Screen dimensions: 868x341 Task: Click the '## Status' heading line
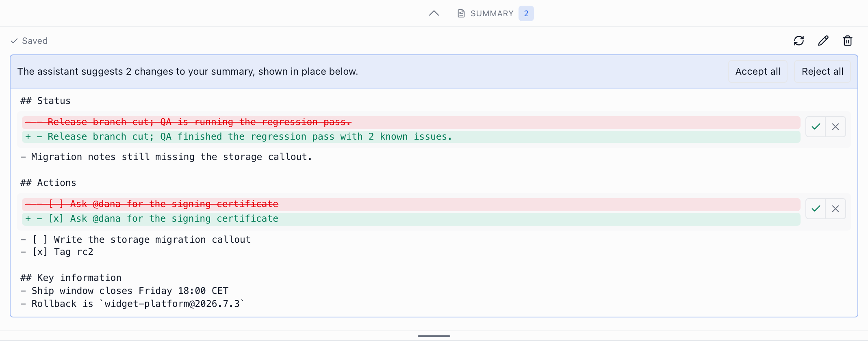(46, 101)
